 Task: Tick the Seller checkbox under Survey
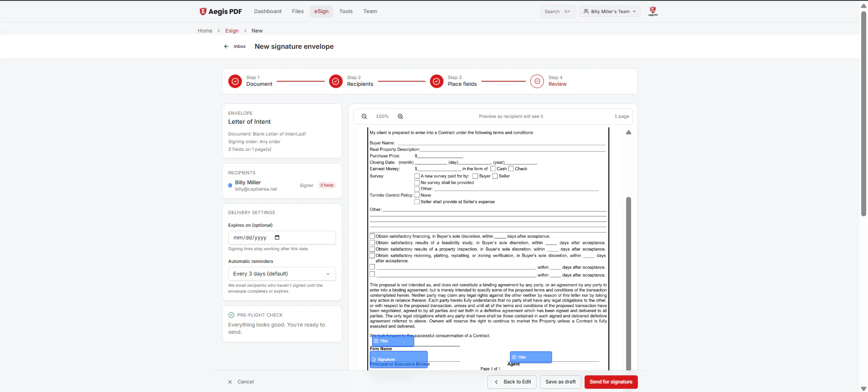pos(495,176)
